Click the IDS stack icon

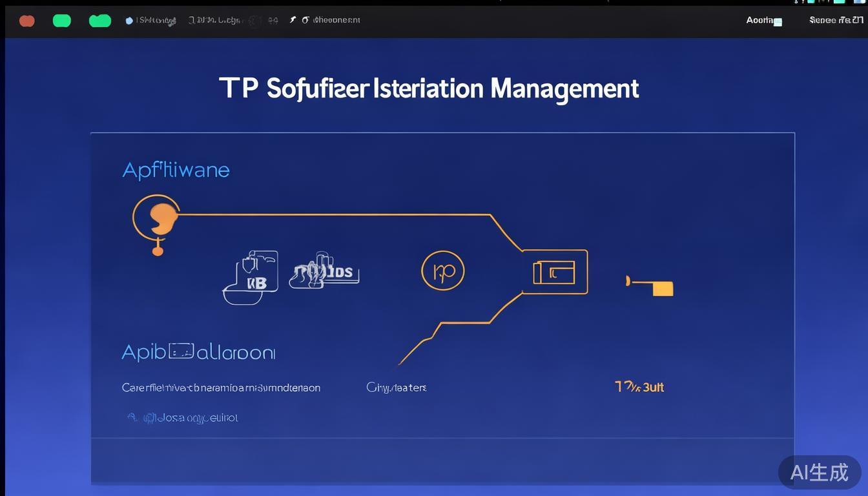(324, 271)
